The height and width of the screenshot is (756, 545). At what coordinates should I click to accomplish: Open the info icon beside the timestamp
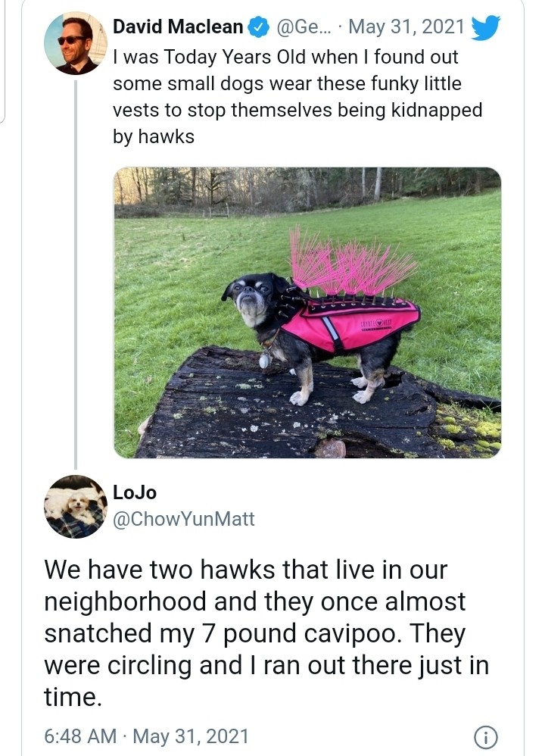(x=486, y=737)
